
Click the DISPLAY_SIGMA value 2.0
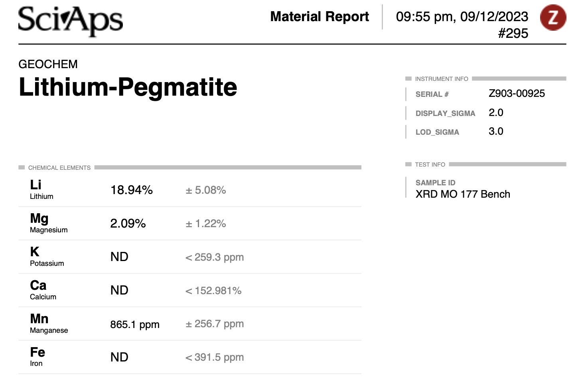496,113
